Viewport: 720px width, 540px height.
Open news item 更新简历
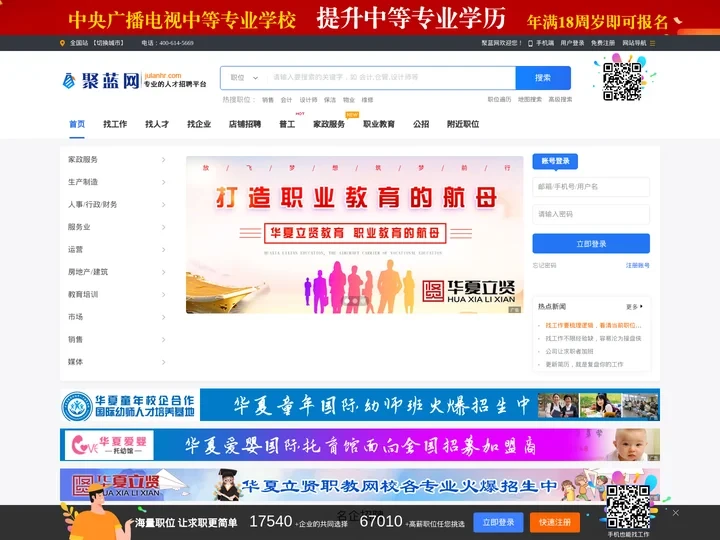584,364
